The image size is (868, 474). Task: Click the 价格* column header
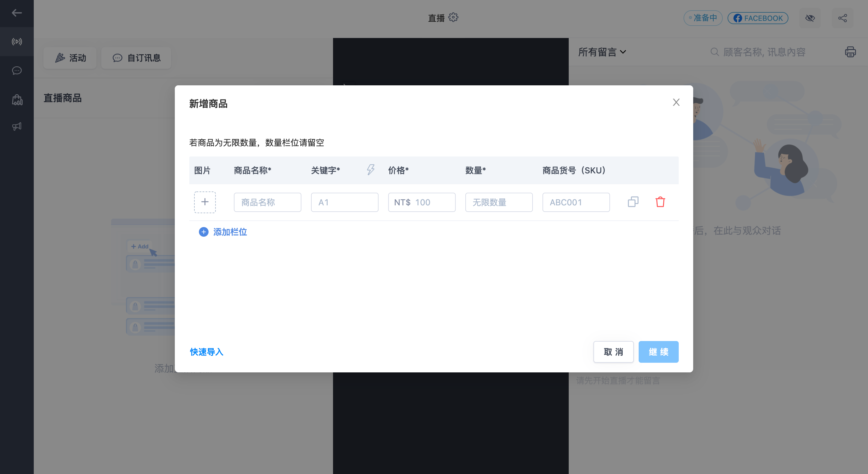coord(398,171)
